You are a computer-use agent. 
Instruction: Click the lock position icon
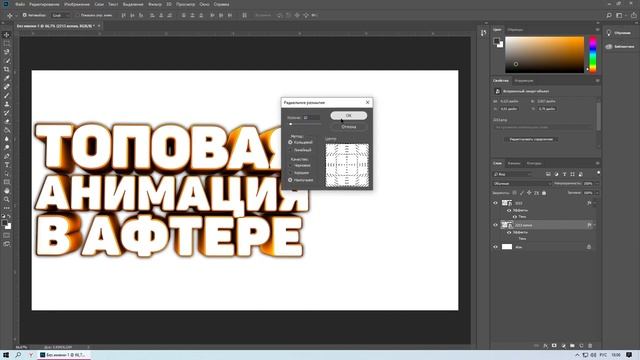(x=529, y=193)
